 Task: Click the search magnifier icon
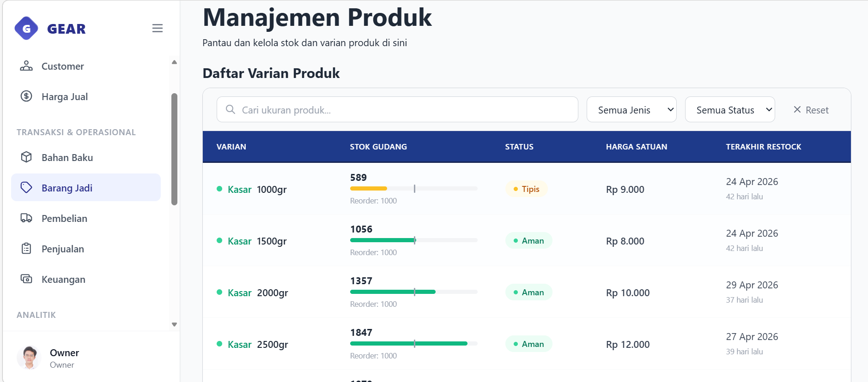click(230, 109)
